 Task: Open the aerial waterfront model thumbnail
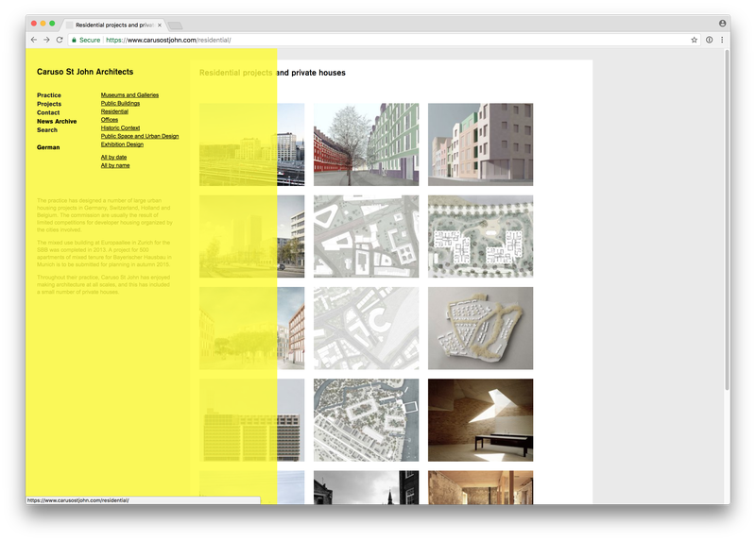[367, 420]
